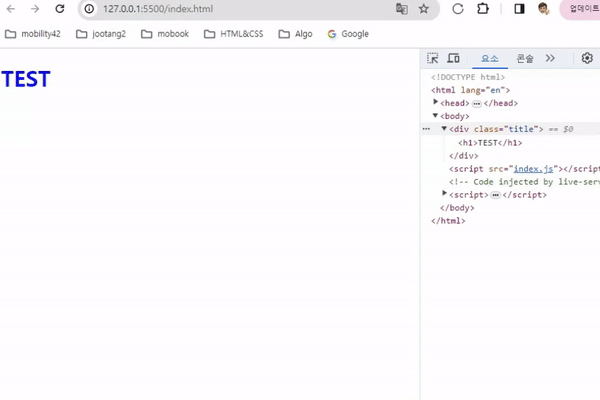This screenshot has height=400, width=600.
Task: Follow the index.js source link
Action: click(x=533, y=169)
